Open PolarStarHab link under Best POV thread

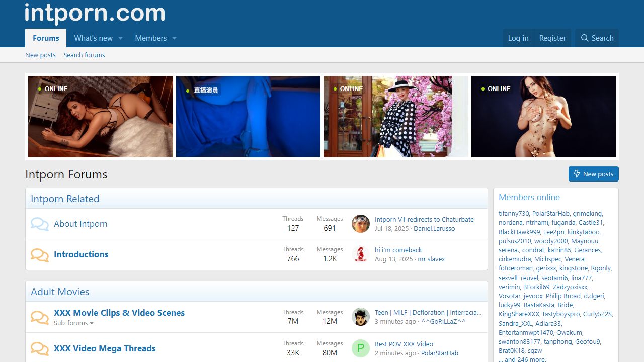tap(440, 353)
